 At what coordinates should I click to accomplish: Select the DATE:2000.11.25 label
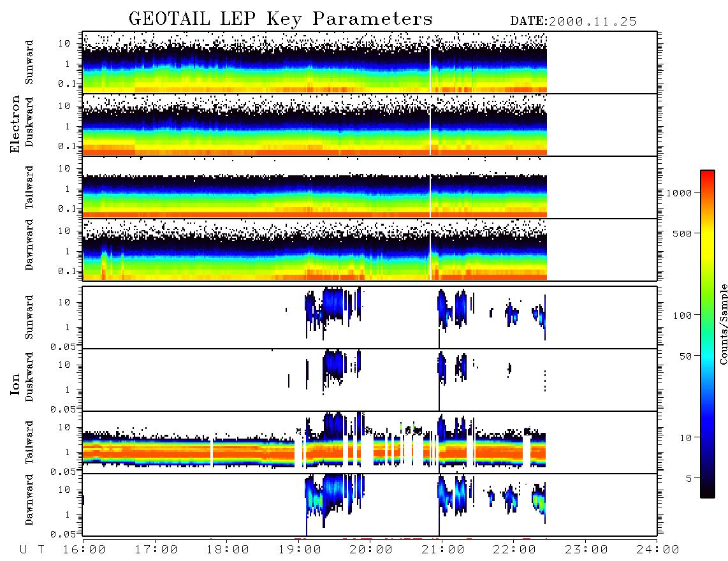coord(573,22)
